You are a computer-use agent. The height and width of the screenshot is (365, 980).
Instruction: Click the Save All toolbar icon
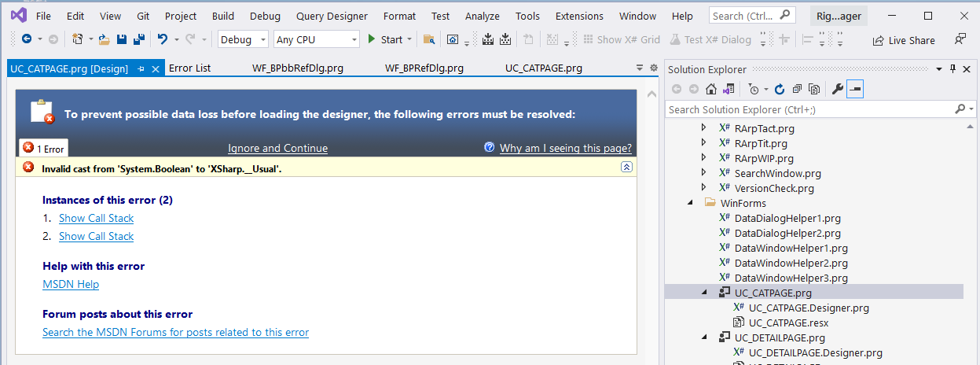pos(139,39)
